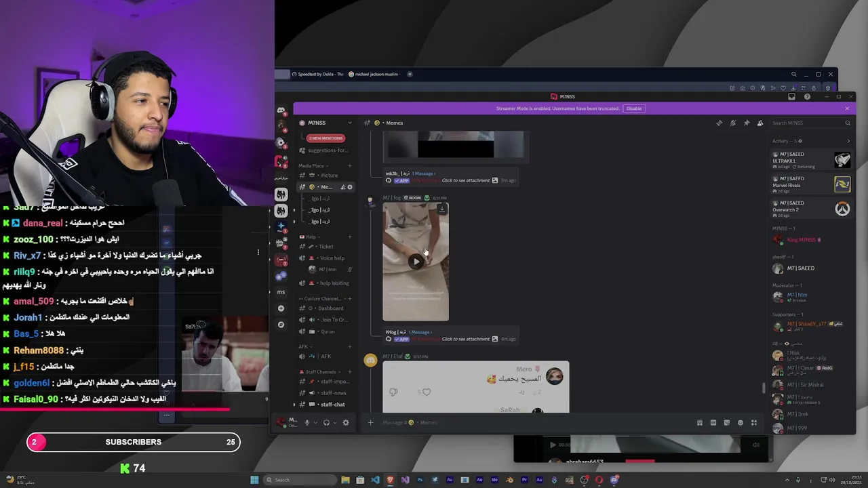Open the Threads icon in channel header
This screenshot has height=488, width=868.
pyautogui.click(x=719, y=123)
